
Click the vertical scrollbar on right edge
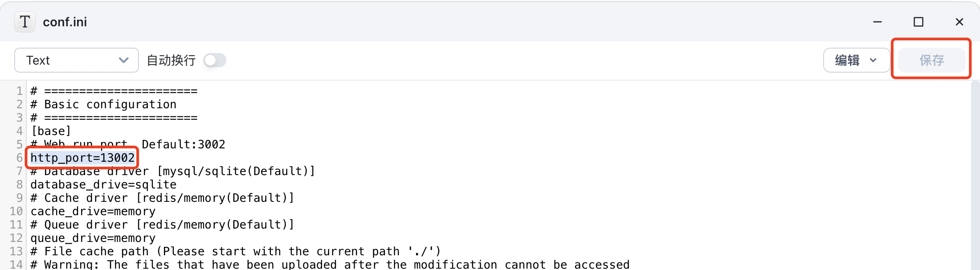[975, 175]
